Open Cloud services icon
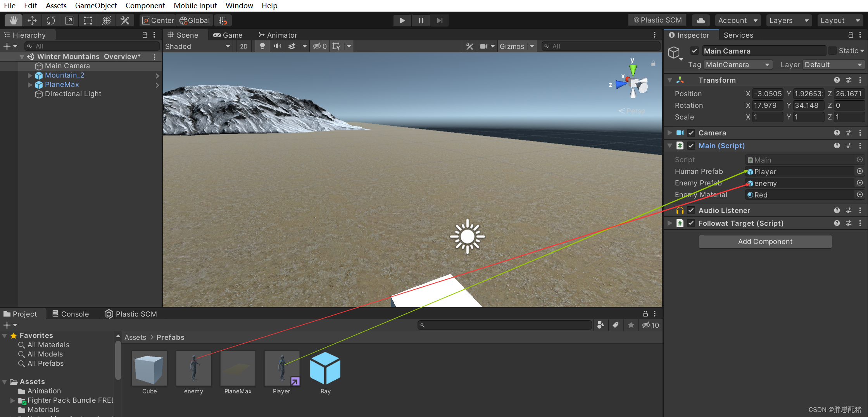Viewport: 868px width, 417px height. 701,20
